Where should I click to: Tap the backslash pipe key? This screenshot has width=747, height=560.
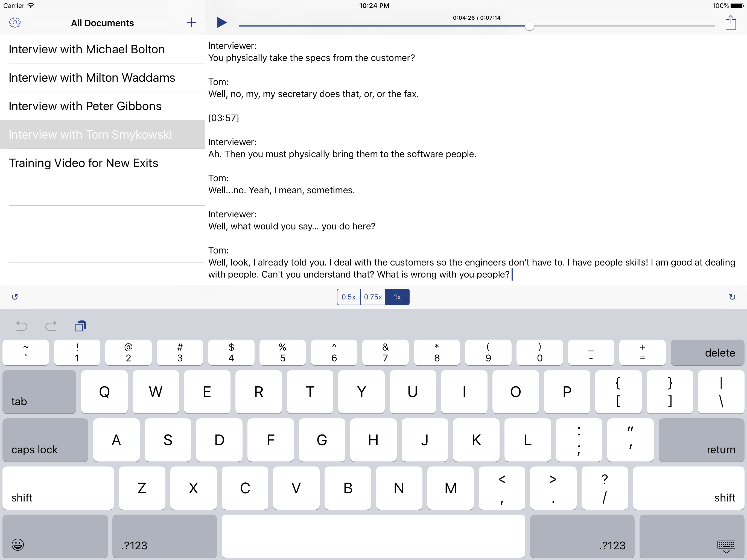[x=721, y=392]
